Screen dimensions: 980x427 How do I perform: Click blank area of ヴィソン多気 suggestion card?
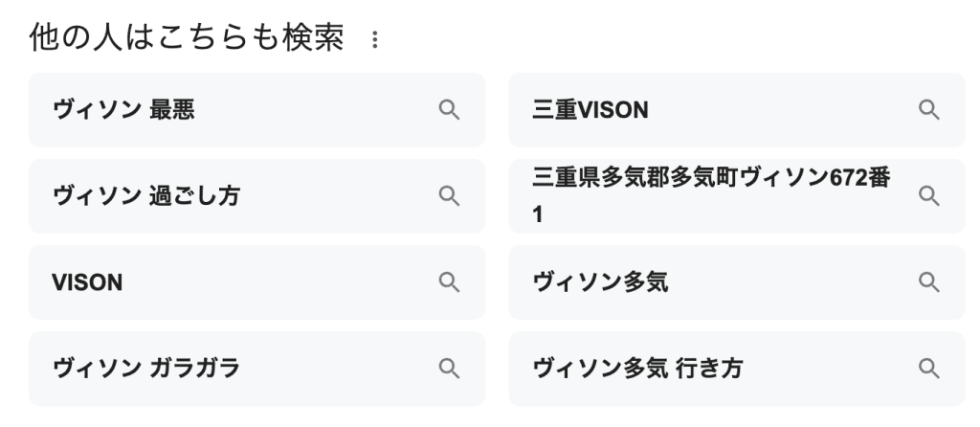pos(793,282)
